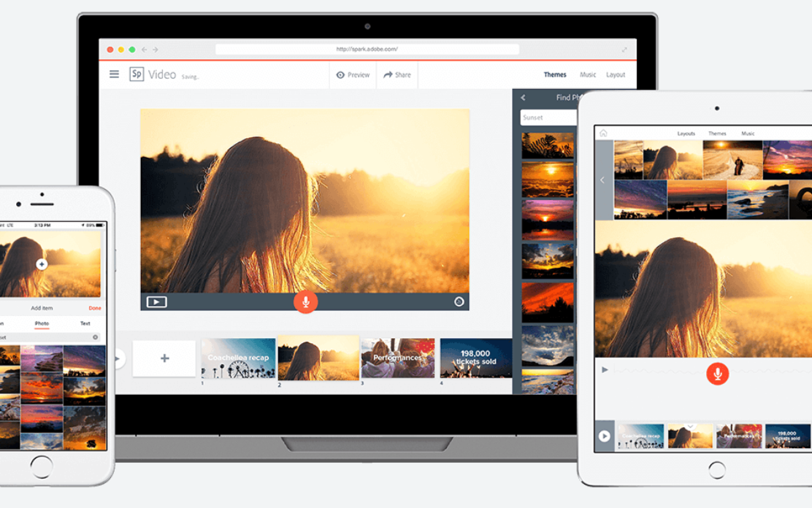Click the Sunset search field in photo panel
The image size is (812, 508).
click(548, 118)
